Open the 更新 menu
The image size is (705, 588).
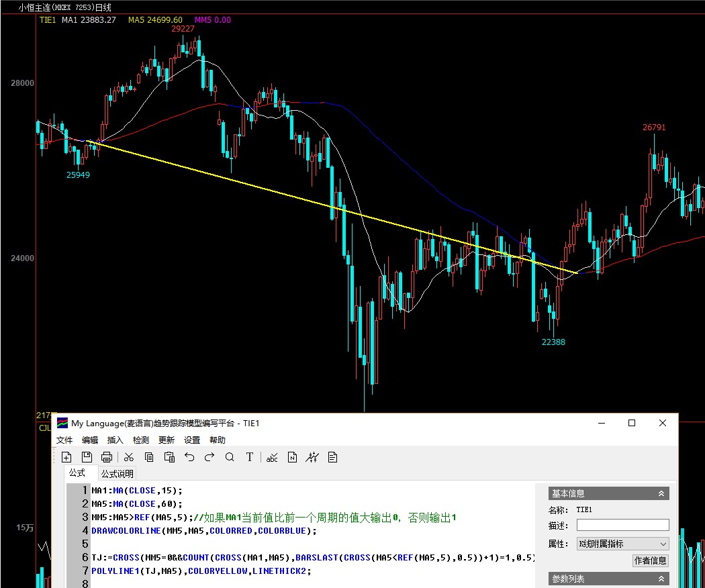tap(167, 440)
